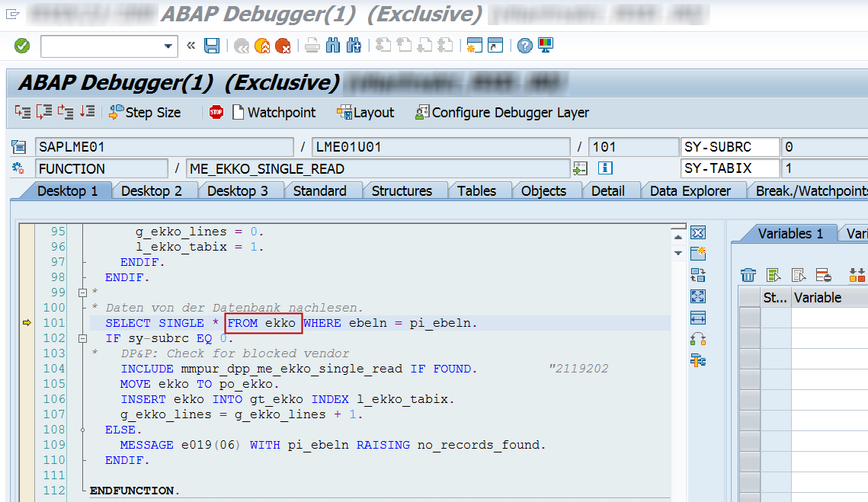Click inside the SY-SUBRC value field

[x=825, y=146]
